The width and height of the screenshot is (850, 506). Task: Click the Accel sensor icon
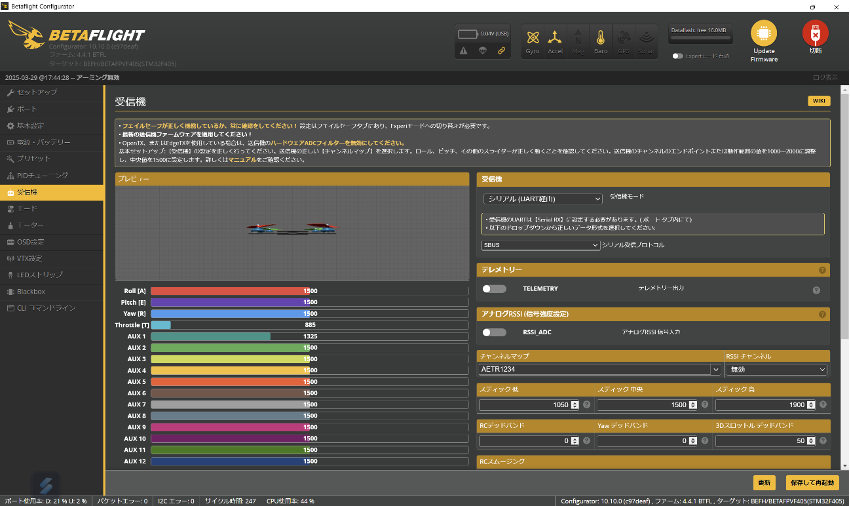coord(556,39)
